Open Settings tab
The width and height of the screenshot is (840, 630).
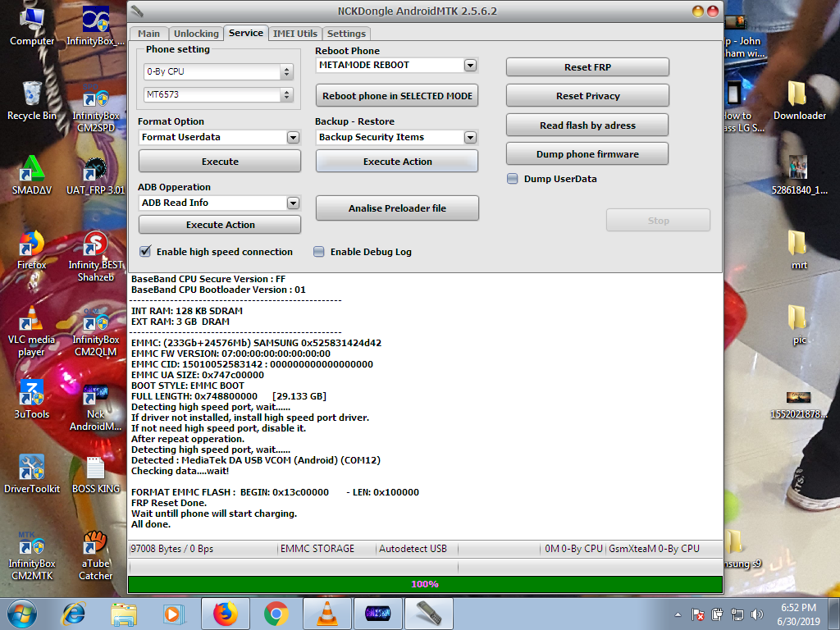click(x=347, y=33)
